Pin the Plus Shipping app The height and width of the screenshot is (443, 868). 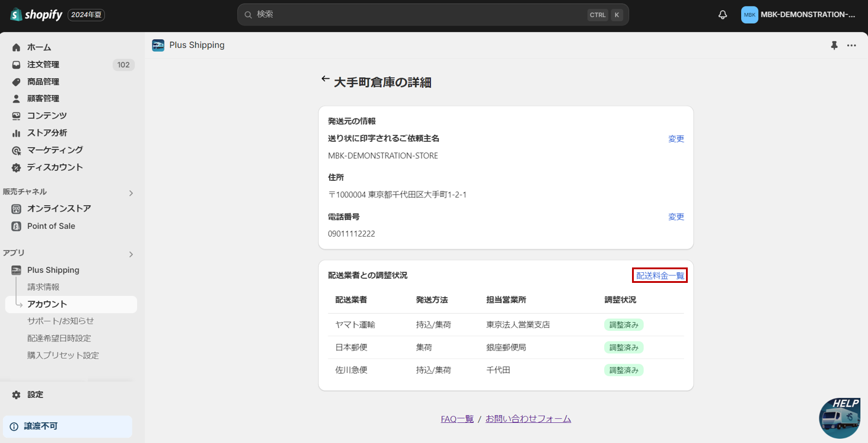pos(834,46)
